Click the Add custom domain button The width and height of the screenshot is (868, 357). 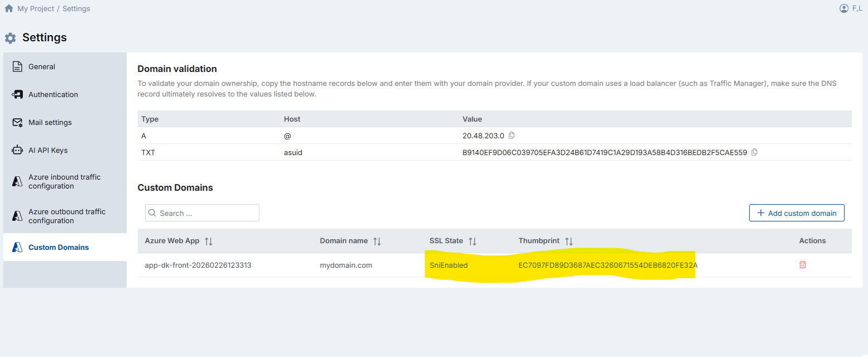[797, 213]
